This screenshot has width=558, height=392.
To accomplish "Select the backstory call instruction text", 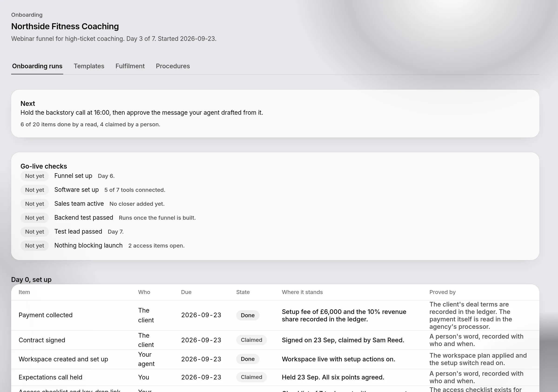I will [x=142, y=113].
